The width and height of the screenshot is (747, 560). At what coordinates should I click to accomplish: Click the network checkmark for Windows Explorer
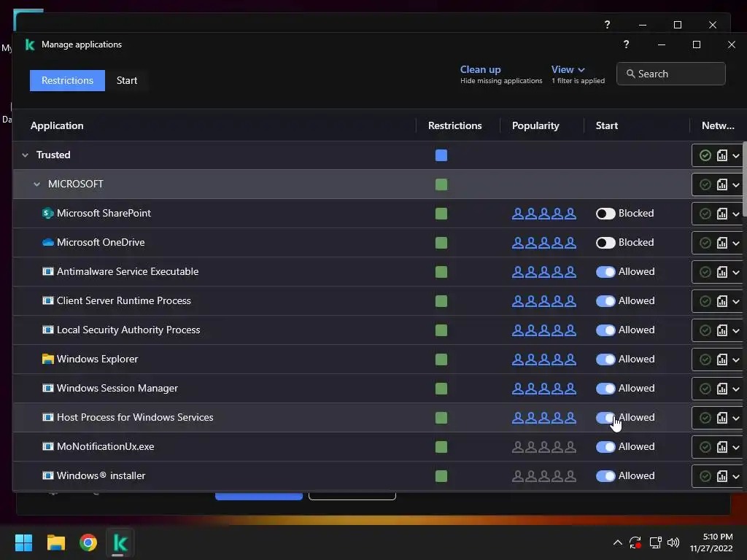pos(705,359)
